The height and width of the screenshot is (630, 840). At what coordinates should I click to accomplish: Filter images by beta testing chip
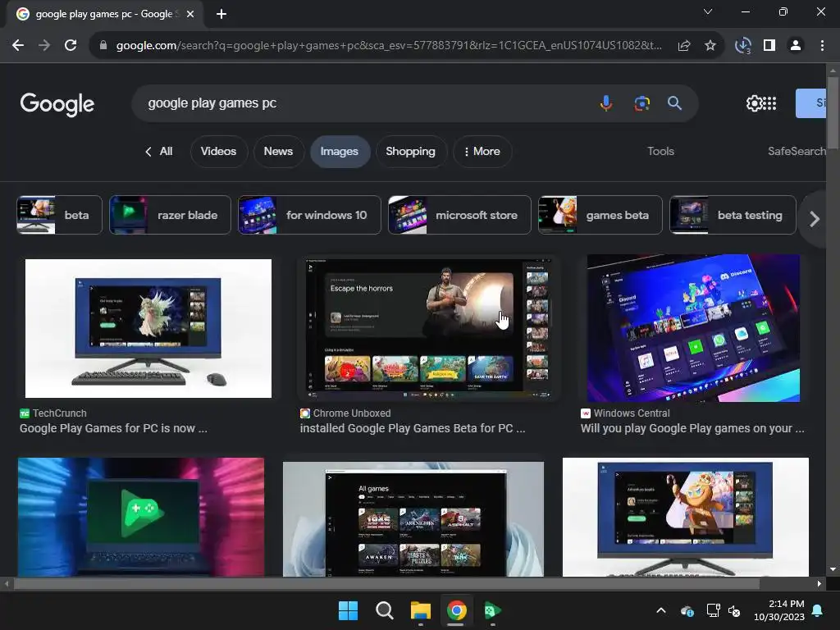(x=733, y=215)
